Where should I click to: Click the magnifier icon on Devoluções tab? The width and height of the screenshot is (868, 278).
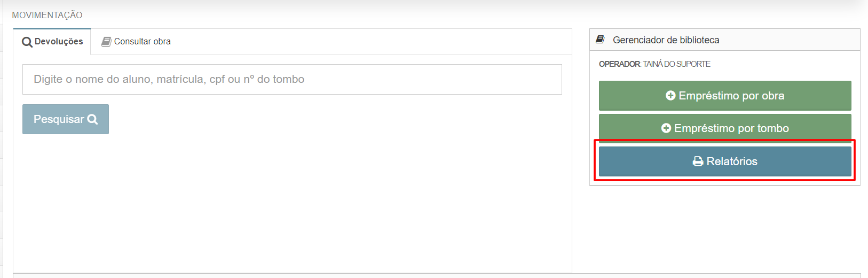click(x=27, y=42)
